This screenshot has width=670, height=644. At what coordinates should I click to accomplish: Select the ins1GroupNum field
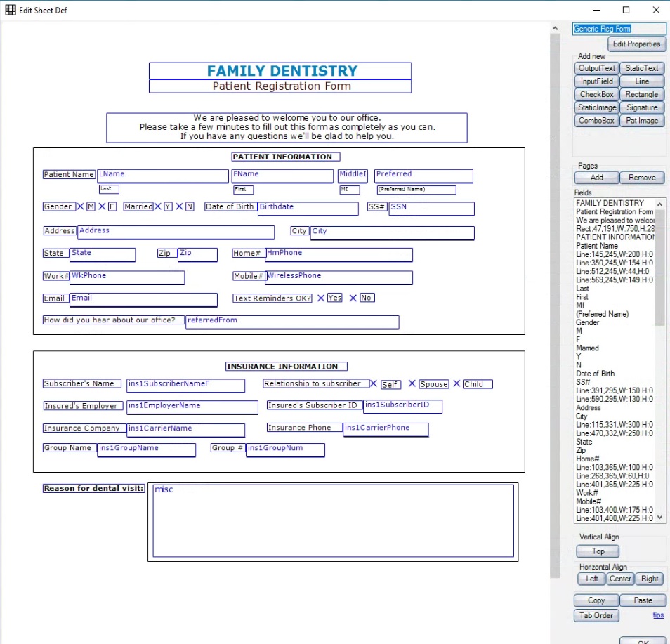(x=285, y=450)
